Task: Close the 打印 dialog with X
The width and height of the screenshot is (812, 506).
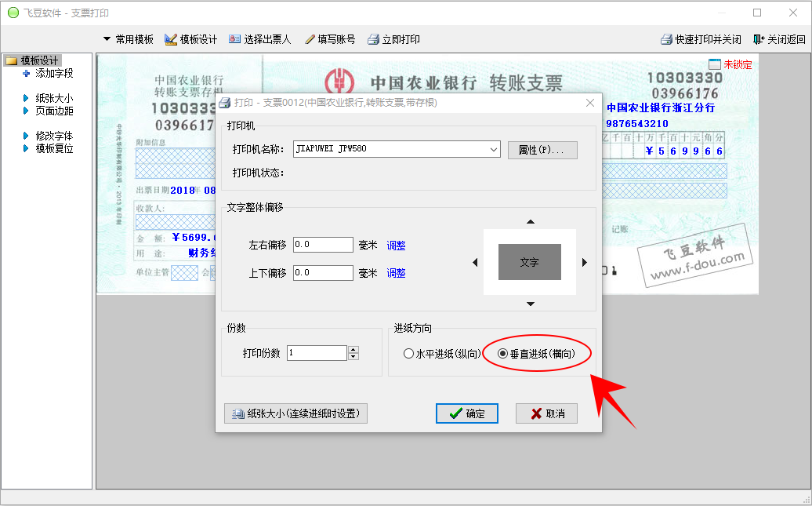Action: [590, 103]
